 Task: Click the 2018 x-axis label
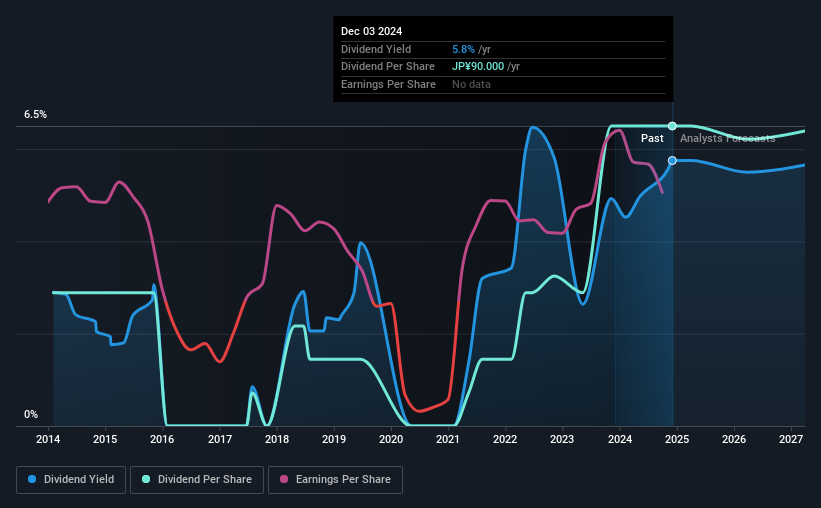(x=277, y=439)
